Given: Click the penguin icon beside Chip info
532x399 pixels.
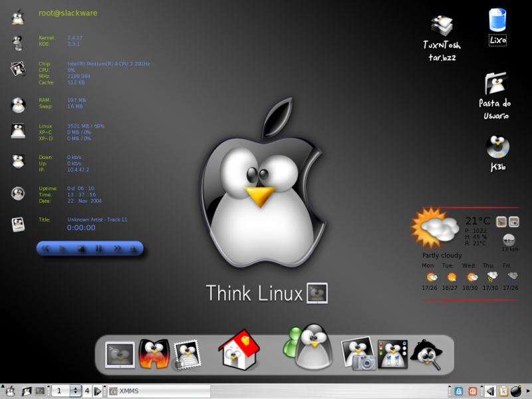Looking at the screenshot, I should (18, 68).
